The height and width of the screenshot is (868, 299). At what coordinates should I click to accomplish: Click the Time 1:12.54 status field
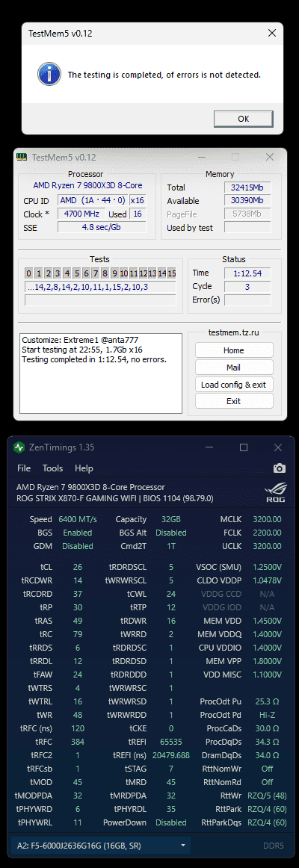[x=247, y=273]
